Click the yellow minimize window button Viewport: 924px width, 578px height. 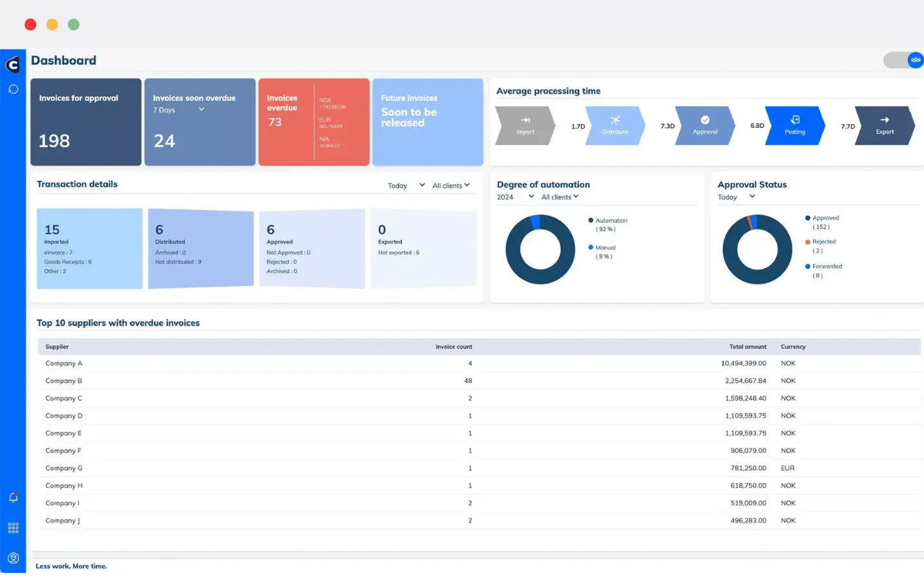pyautogui.click(x=52, y=24)
